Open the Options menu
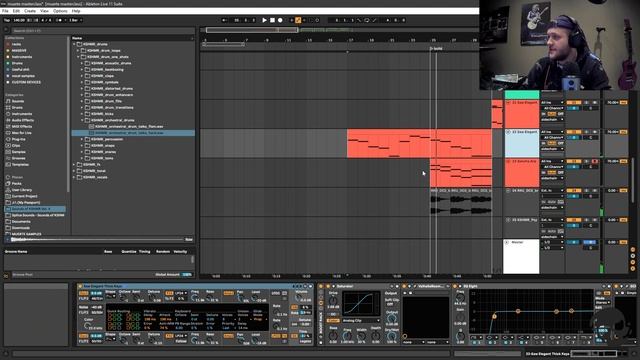The height and width of the screenshot is (360, 640). tap(60, 11)
